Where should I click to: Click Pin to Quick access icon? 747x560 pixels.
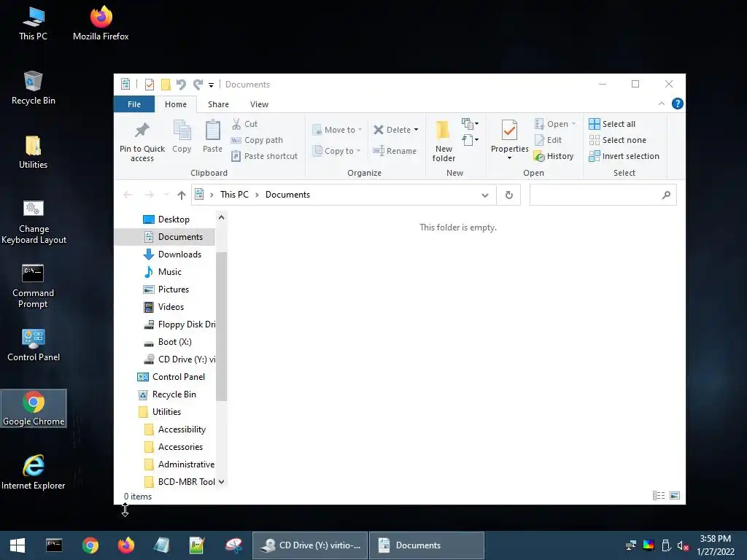(142, 131)
